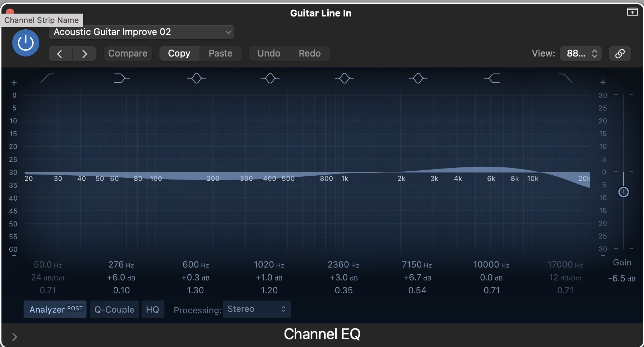
Task: Toggle the 2360 Hz parametric band icon
Action: (x=344, y=78)
